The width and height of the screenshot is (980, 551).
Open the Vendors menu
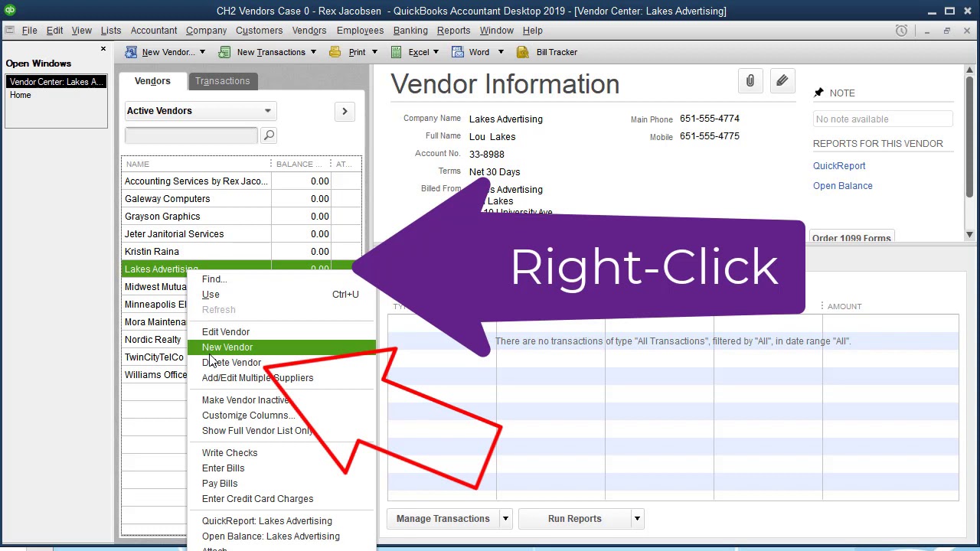[309, 31]
